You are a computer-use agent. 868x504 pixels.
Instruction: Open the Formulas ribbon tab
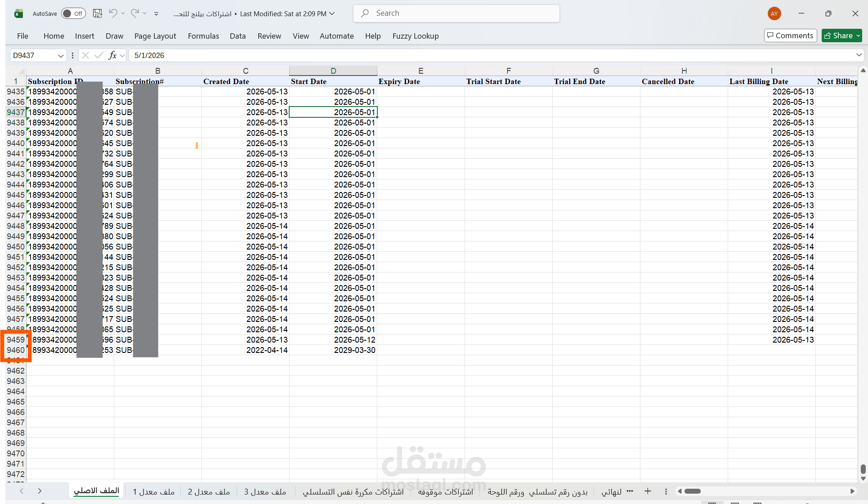203,36
